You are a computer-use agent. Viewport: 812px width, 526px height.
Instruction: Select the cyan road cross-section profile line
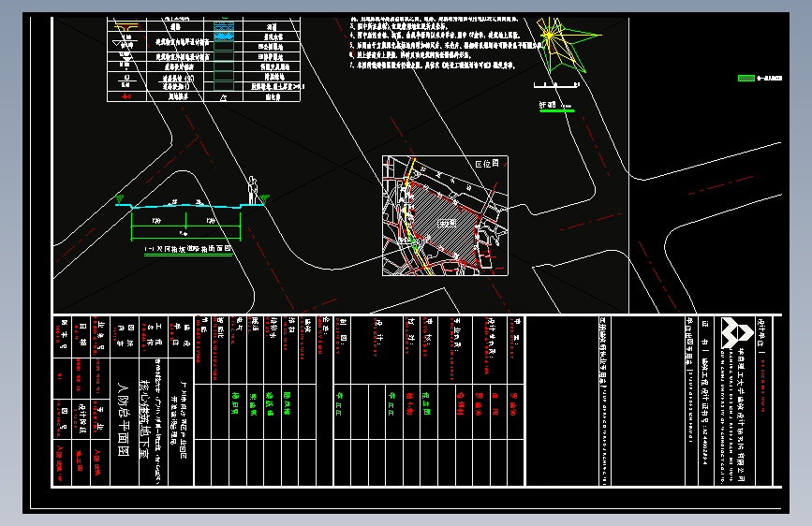coord(189,206)
